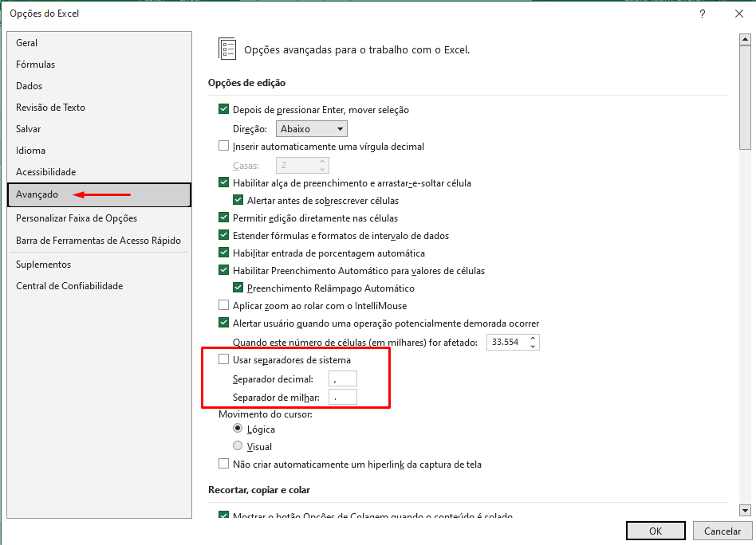Increase the 33.554 value with the up spinner
This screenshot has height=545, width=756.
(533, 339)
